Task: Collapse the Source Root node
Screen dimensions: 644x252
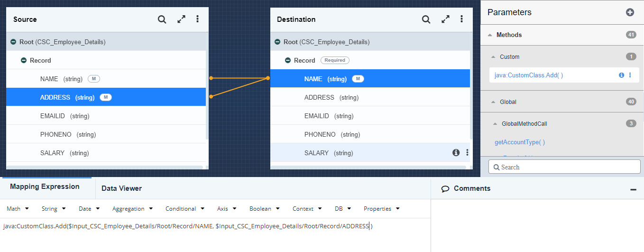Action: tap(13, 42)
